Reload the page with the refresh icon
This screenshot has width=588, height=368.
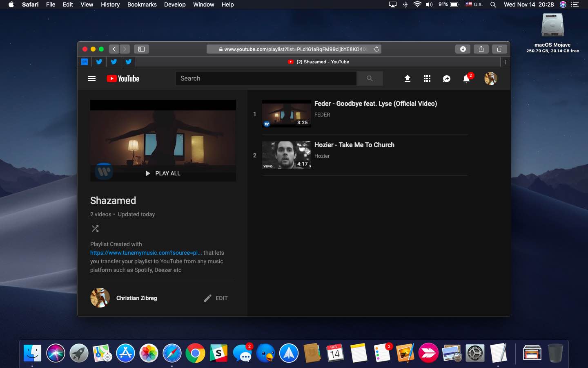(376, 49)
